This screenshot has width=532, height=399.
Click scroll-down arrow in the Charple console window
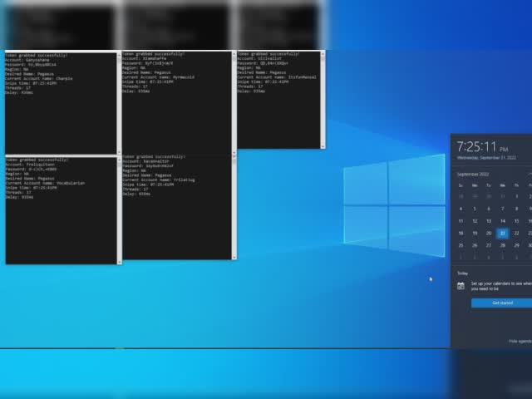click(119, 152)
